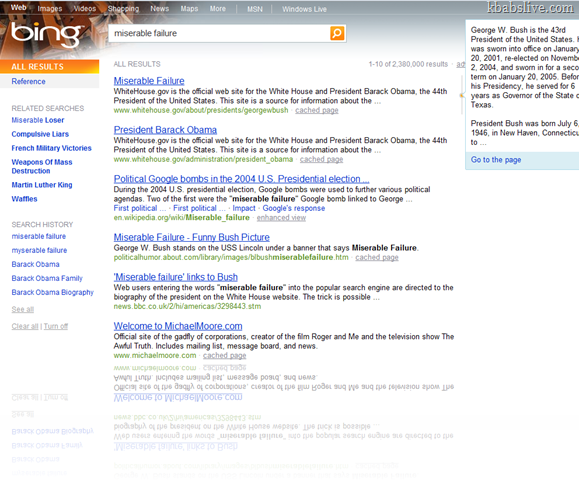Select the related search French Military Victories
579x482 pixels.
pyautogui.click(x=51, y=148)
